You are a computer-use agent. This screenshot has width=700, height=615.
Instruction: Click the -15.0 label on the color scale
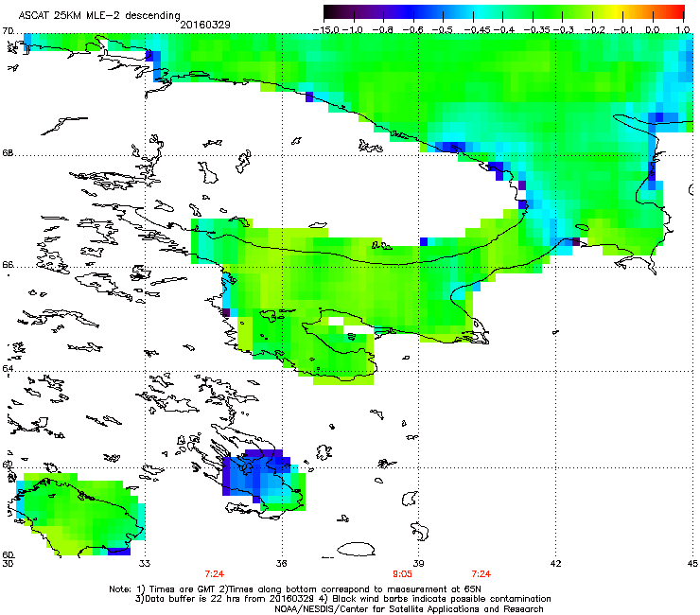pyautogui.click(x=326, y=30)
